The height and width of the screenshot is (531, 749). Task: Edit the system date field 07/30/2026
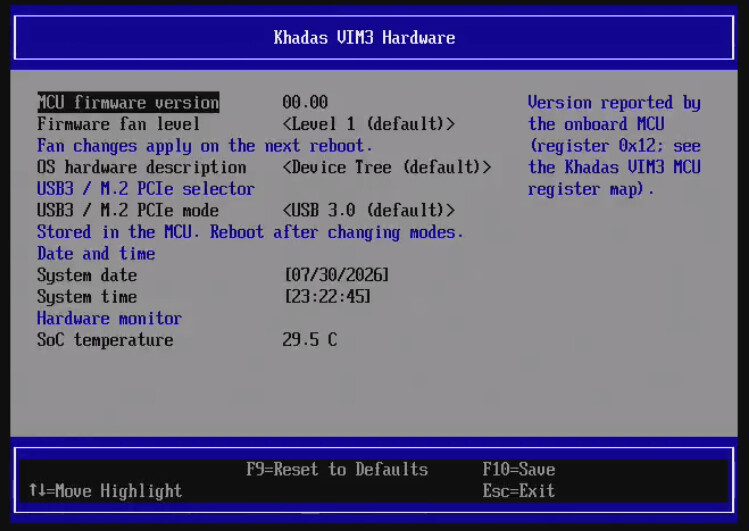click(x=337, y=275)
